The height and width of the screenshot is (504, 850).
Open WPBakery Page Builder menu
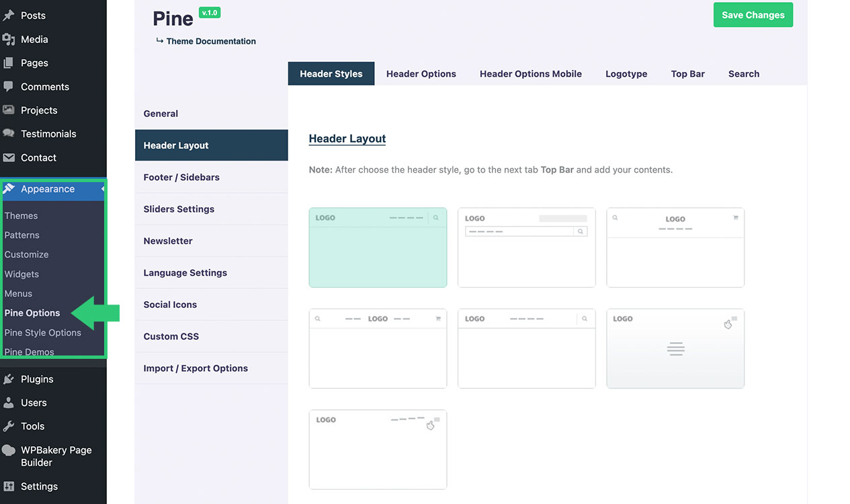tap(56, 456)
